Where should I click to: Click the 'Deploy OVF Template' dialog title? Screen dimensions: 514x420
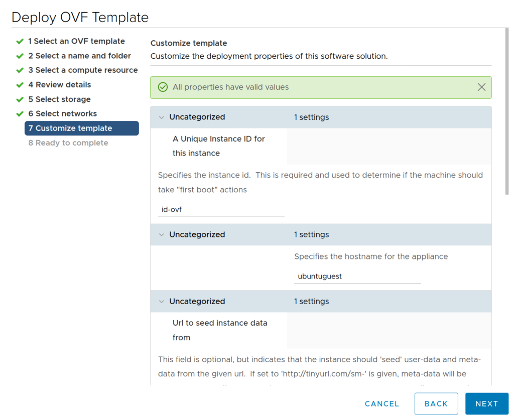(80, 18)
